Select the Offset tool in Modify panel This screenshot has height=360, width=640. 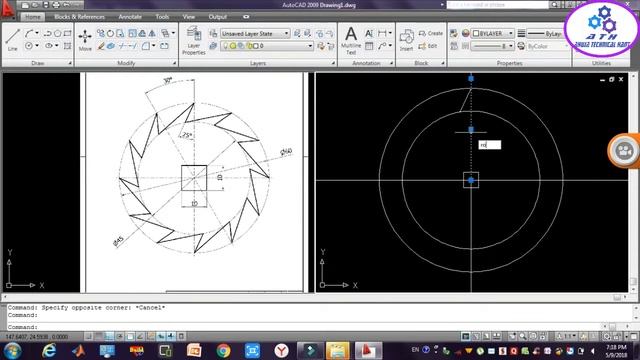142,33
